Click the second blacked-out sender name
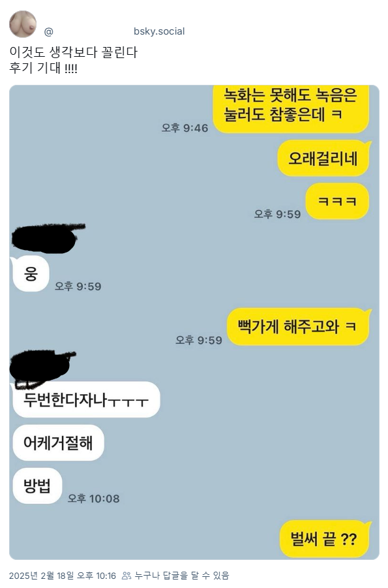 click(x=42, y=365)
